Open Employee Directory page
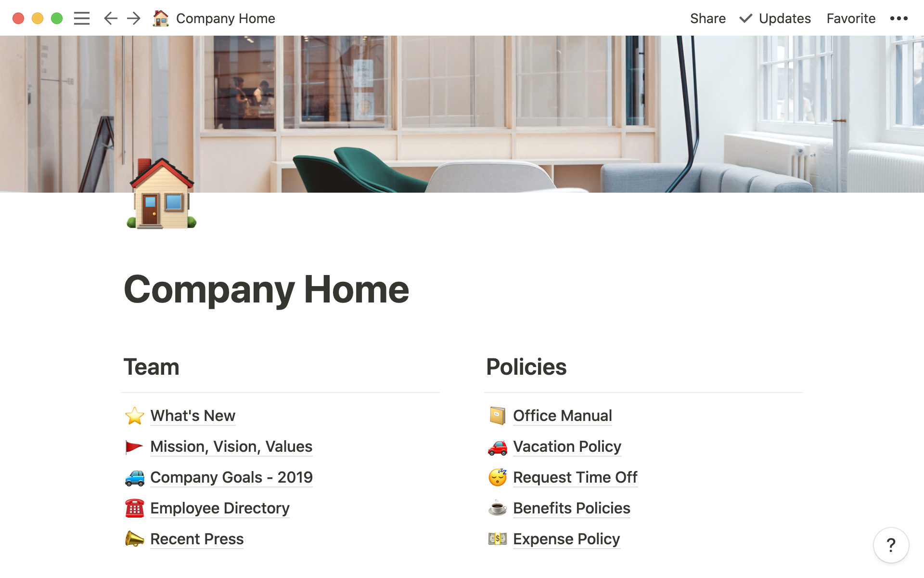Image resolution: width=924 pixels, height=578 pixels. pos(219,508)
